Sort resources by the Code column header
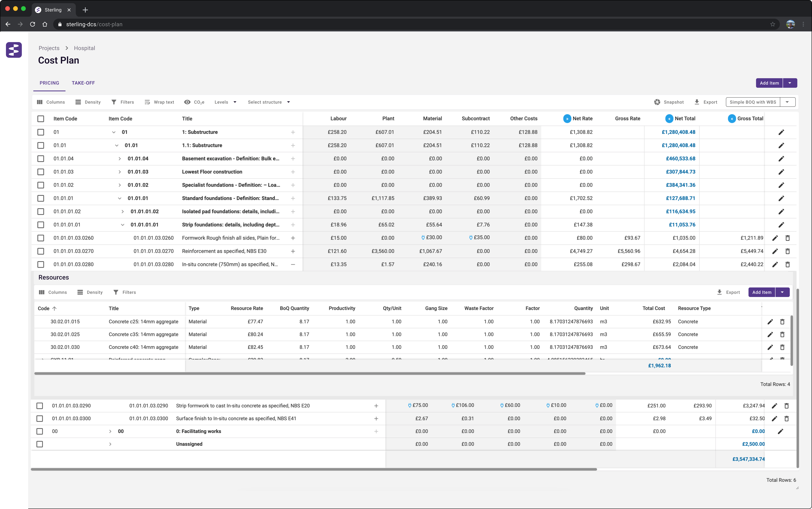Viewport: 812px width, 509px height. pos(47,308)
